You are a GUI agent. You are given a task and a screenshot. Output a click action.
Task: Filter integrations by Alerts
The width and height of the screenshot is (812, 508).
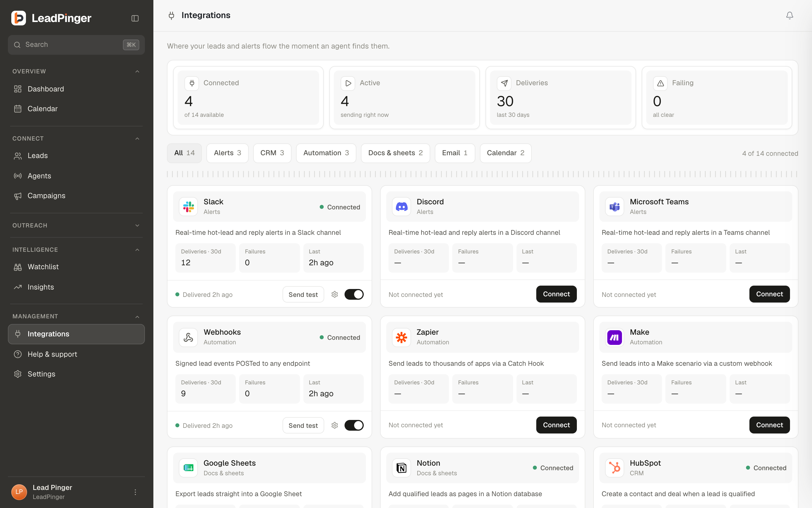point(228,153)
